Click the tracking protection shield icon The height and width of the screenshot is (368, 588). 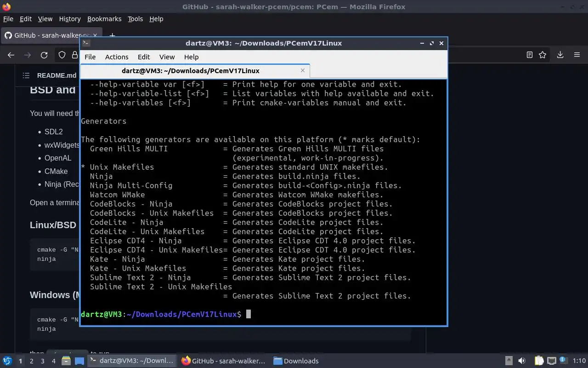(62, 55)
